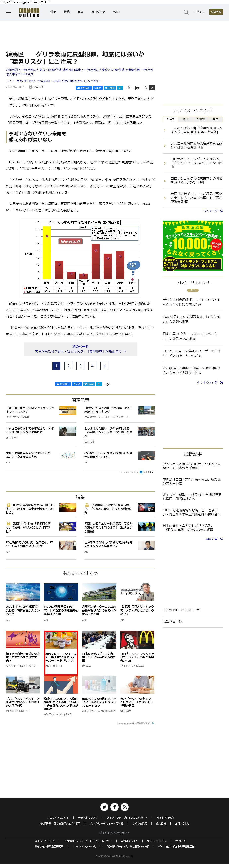Print the article via printer icon

pyautogui.click(x=136, y=88)
